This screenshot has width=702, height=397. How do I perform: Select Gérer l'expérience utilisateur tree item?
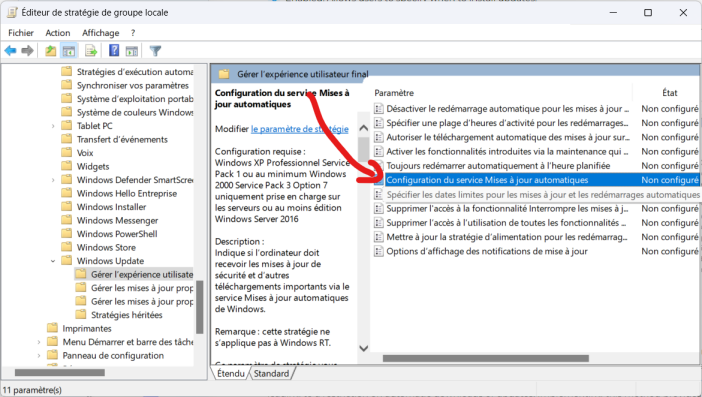click(142, 274)
